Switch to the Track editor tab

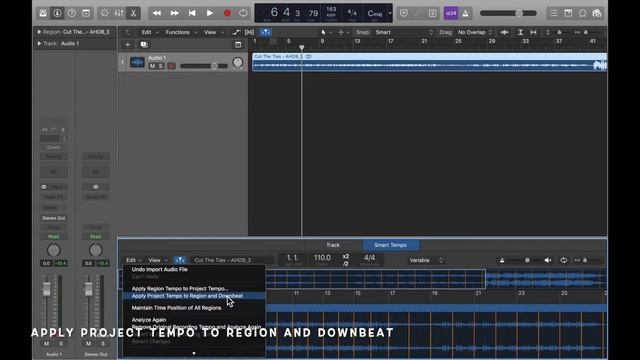(x=333, y=245)
